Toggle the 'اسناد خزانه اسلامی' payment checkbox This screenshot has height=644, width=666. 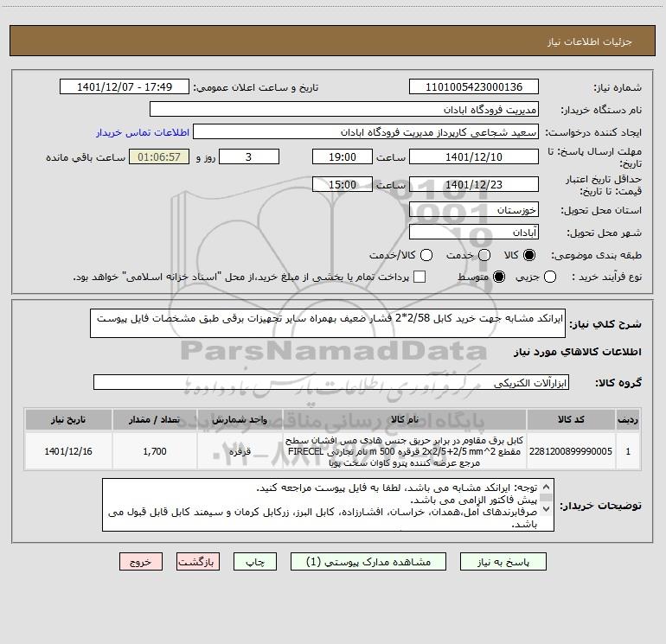419,277
